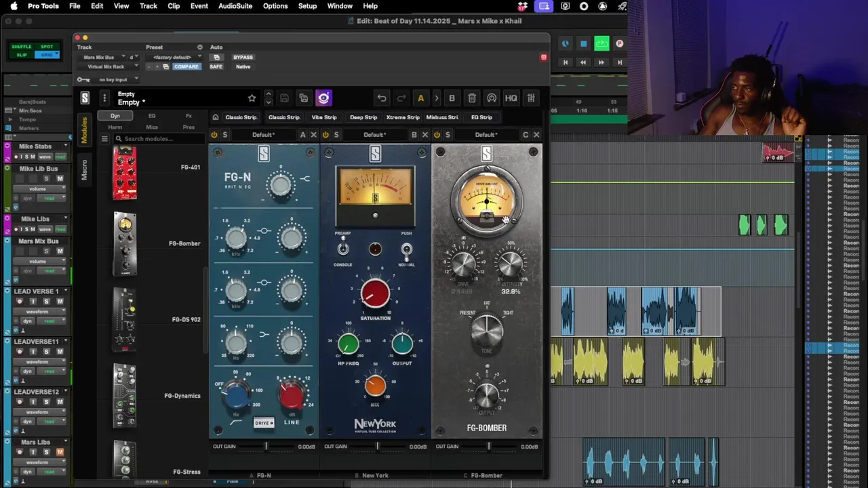Select the Dyn module category tab
868x488 pixels.
click(x=115, y=116)
